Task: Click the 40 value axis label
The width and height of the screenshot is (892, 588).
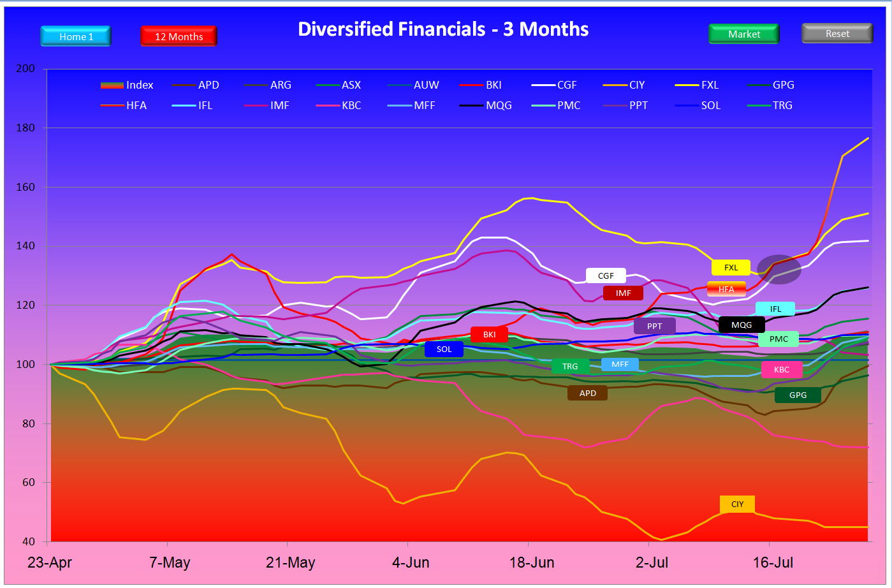Action: point(29,542)
